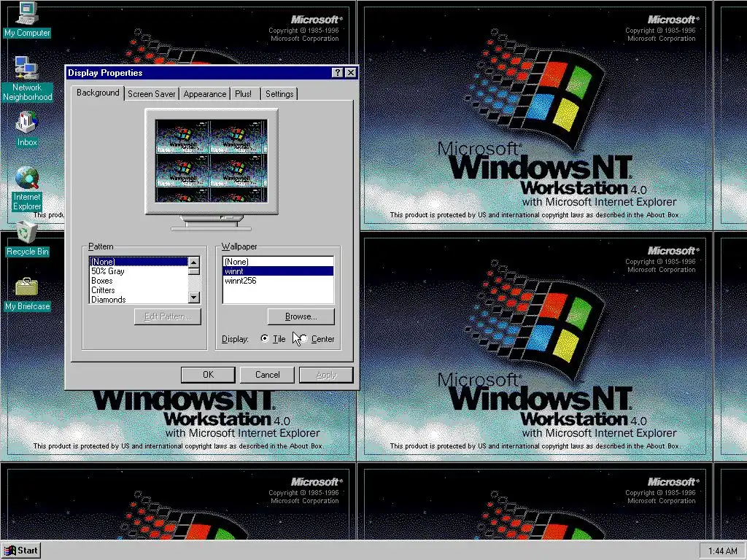Open the Start menu
Viewport: 747px width, 560px height.
[x=21, y=551]
